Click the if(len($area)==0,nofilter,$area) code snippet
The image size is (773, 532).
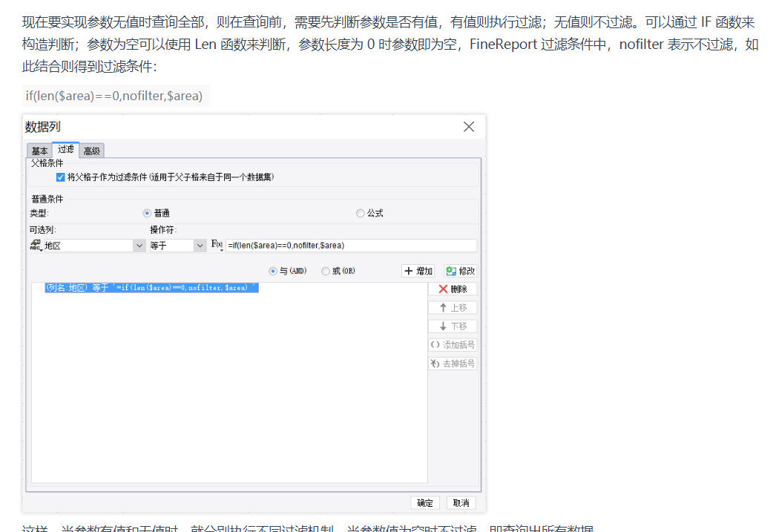click(114, 96)
